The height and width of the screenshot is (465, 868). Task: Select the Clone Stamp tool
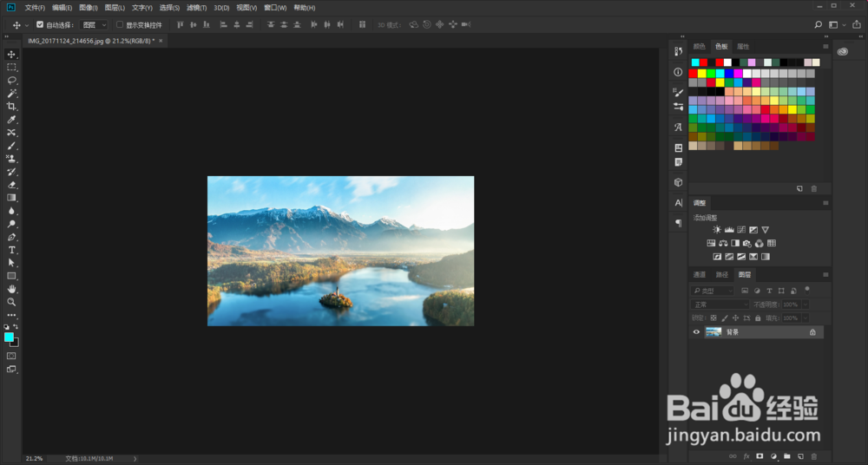[x=11, y=159]
